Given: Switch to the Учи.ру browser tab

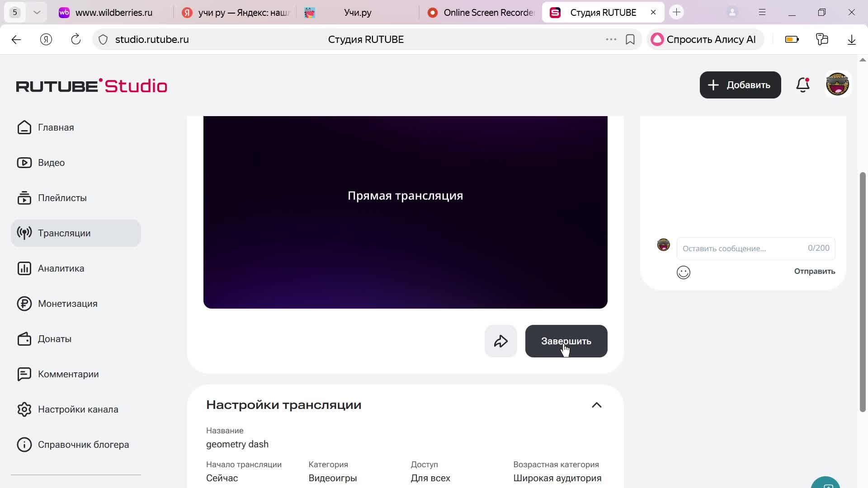Looking at the screenshot, I should point(357,13).
